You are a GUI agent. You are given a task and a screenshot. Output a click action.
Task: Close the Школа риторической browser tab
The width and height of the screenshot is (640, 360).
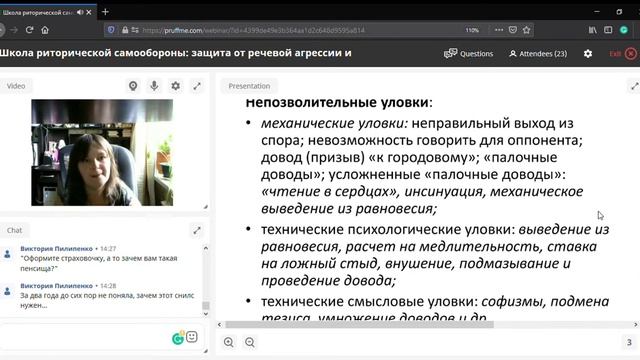pyautogui.click(x=89, y=12)
